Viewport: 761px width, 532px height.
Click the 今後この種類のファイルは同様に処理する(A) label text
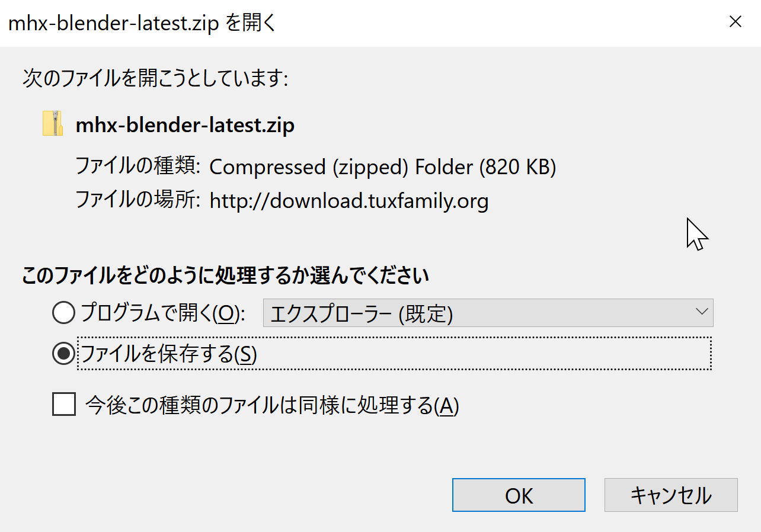click(273, 406)
